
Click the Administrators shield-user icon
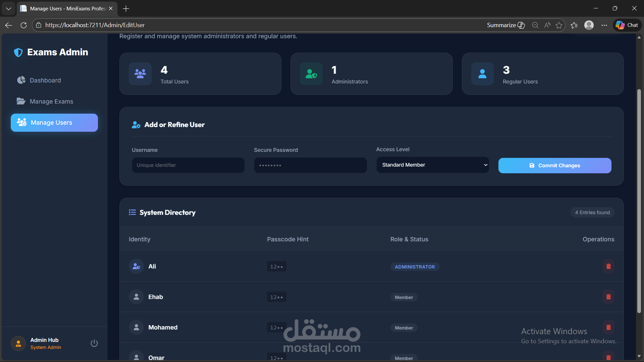pos(311,74)
